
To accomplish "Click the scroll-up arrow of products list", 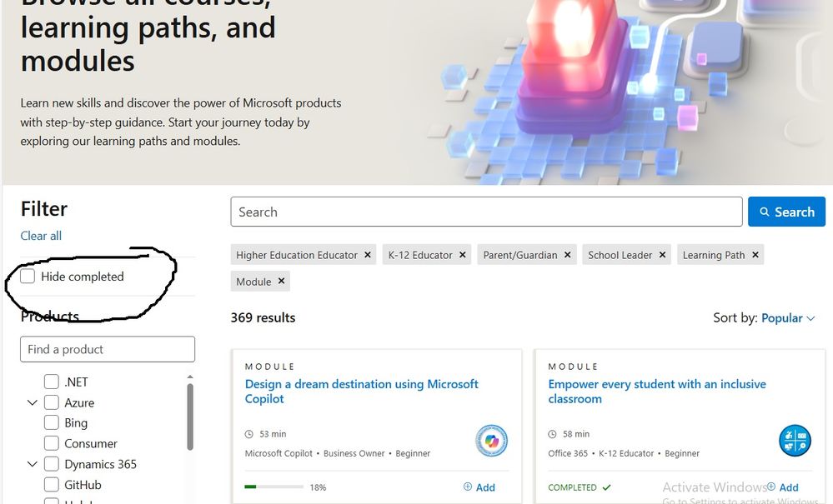I will pos(190,377).
